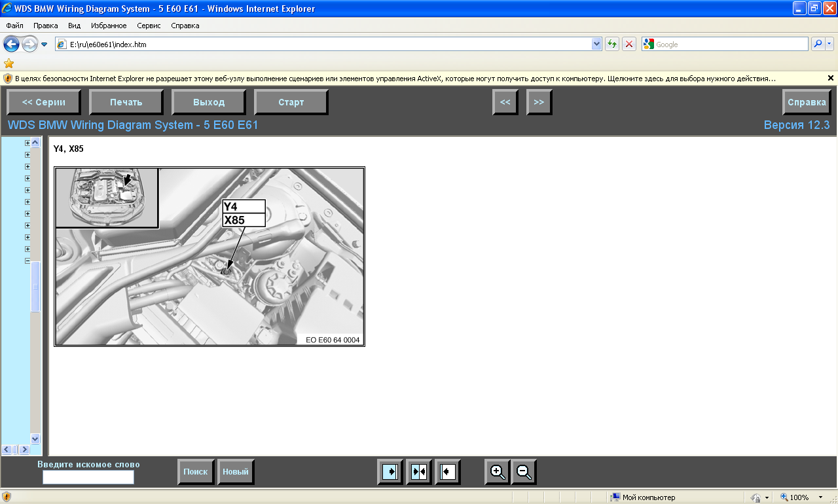Click the shield icon on information bar

pos(8,78)
